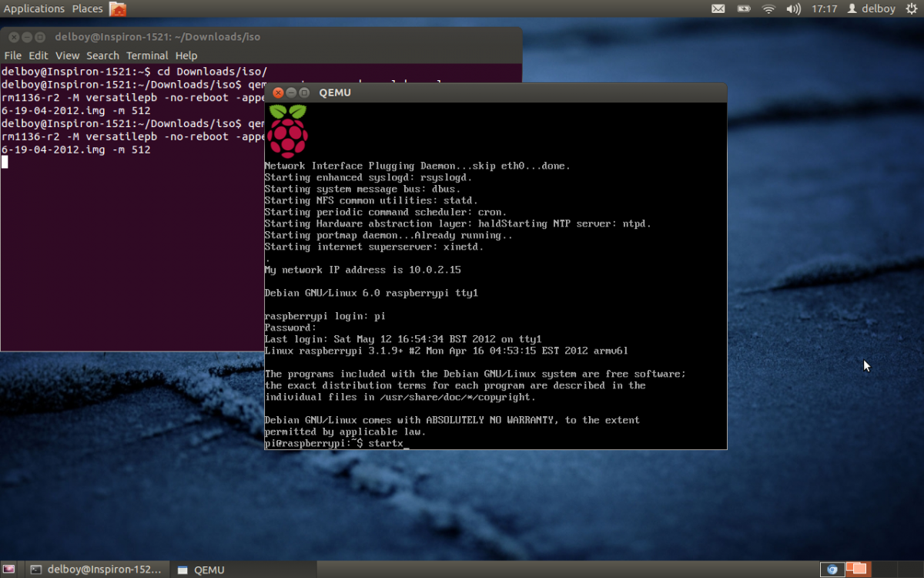Screen dimensions: 924x578
Task: Click the QEMU window title text
Action: pos(335,92)
